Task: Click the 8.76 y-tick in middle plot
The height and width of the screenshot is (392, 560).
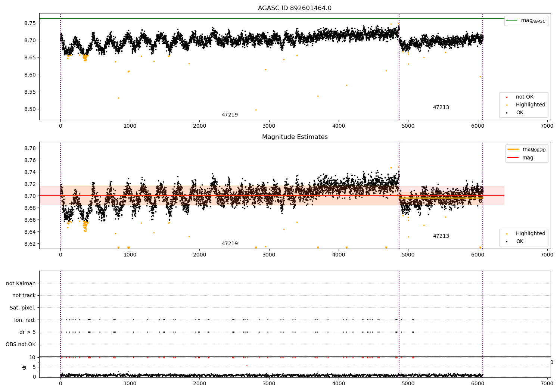Action: point(30,160)
